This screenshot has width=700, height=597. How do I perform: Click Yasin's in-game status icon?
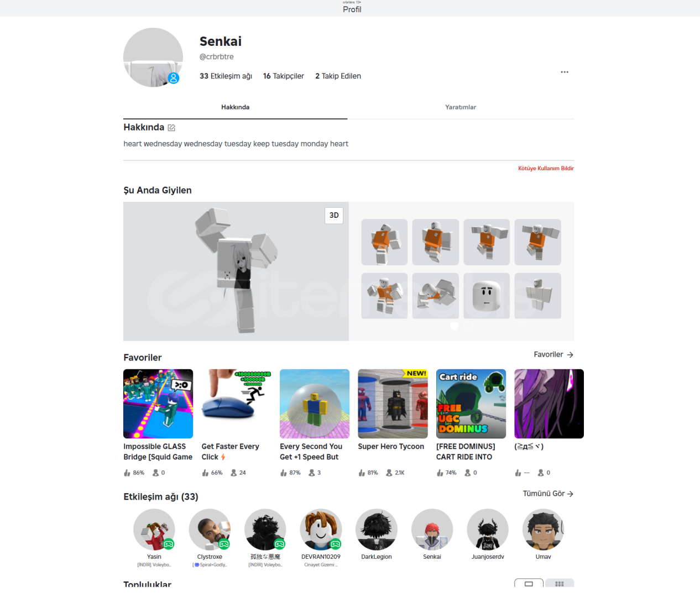[x=169, y=544]
